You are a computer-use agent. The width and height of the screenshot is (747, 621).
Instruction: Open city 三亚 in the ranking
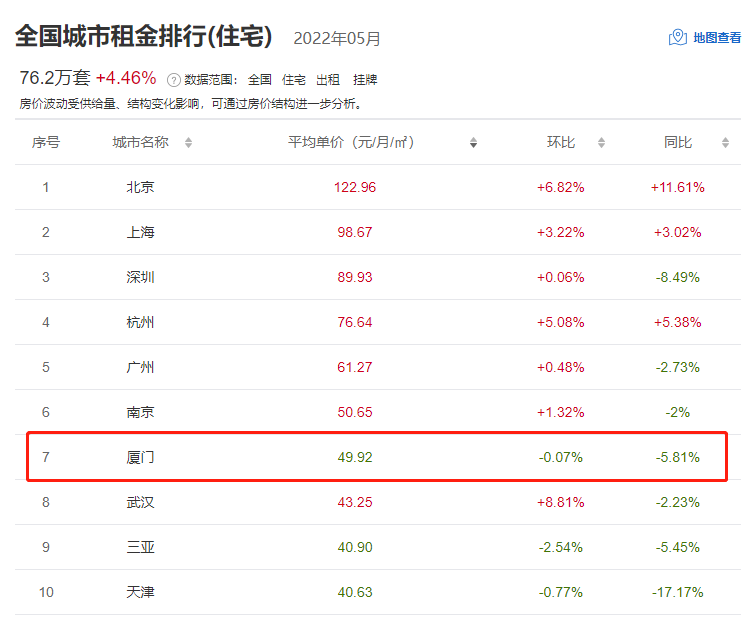pos(141,547)
